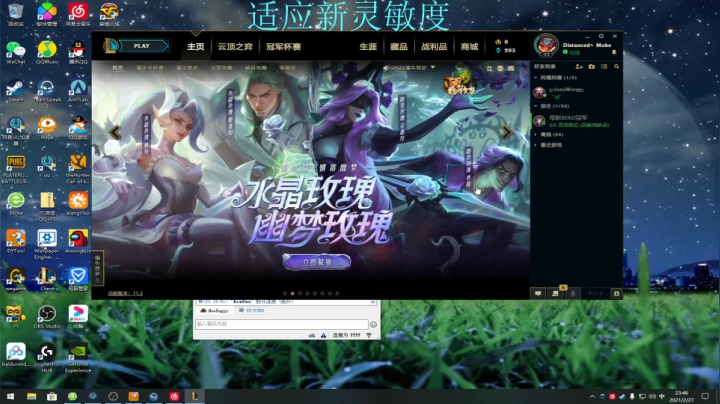Switch to the 云顶之弈 tab
Image resolution: width=720 pixels, height=404 pixels.
pyautogui.click(x=235, y=46)
